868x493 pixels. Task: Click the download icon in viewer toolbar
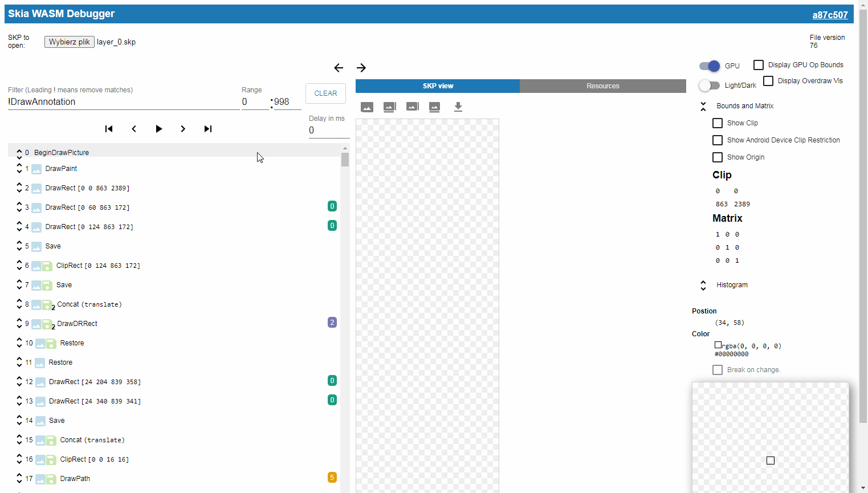(458, 107)
